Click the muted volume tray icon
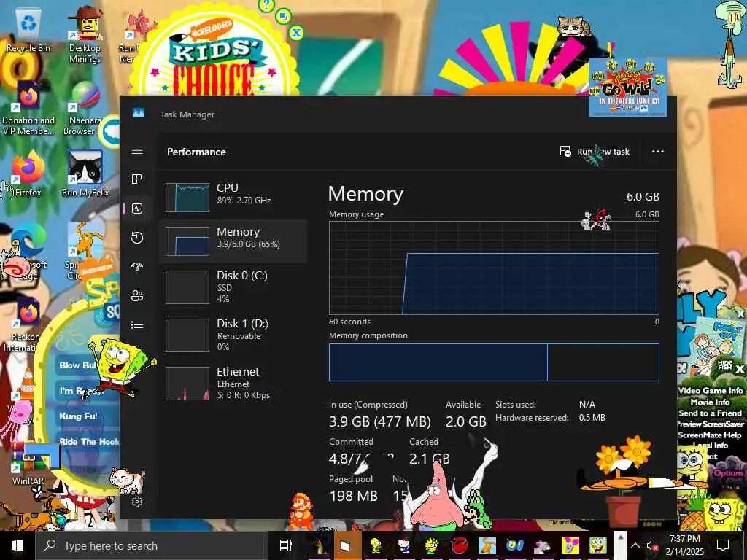The image size is (747, 560). point(651,545)
